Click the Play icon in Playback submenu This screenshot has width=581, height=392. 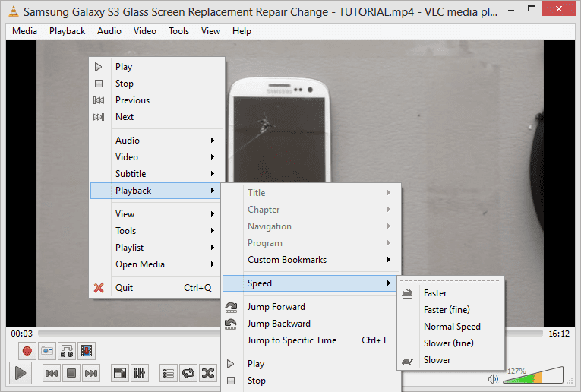tap(230, 364)
